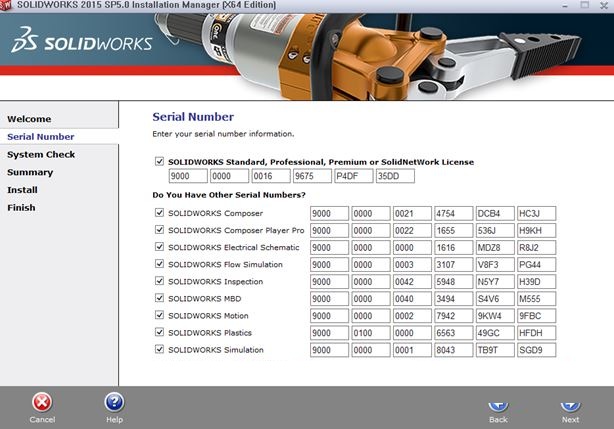Click the red Cancel icon
This screenshot has width=614, height=429.
click(x=42, y=402)
